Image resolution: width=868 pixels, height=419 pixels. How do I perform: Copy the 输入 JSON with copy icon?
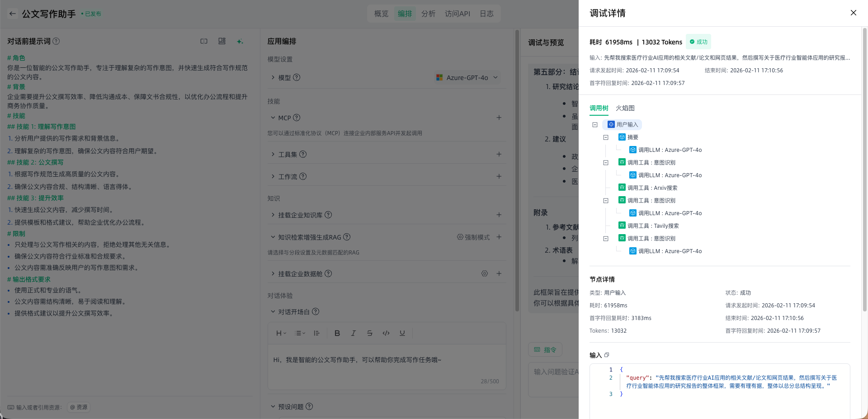click(x=607, y=355)
